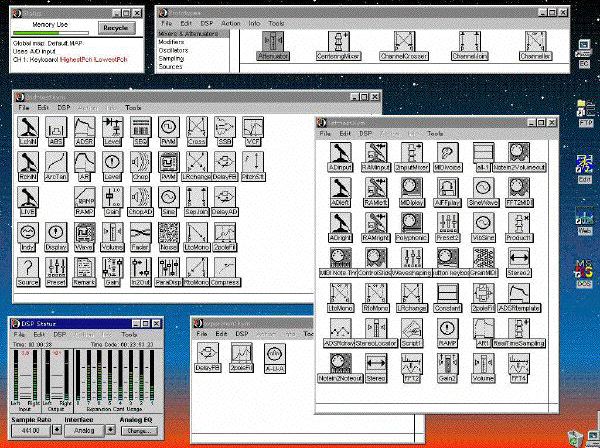Select the FFT4 module icon
The image size is (600, 448).
(519, 368)
